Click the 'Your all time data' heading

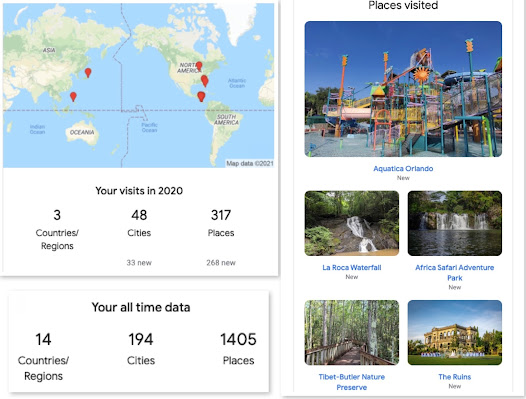click(141, 307)
